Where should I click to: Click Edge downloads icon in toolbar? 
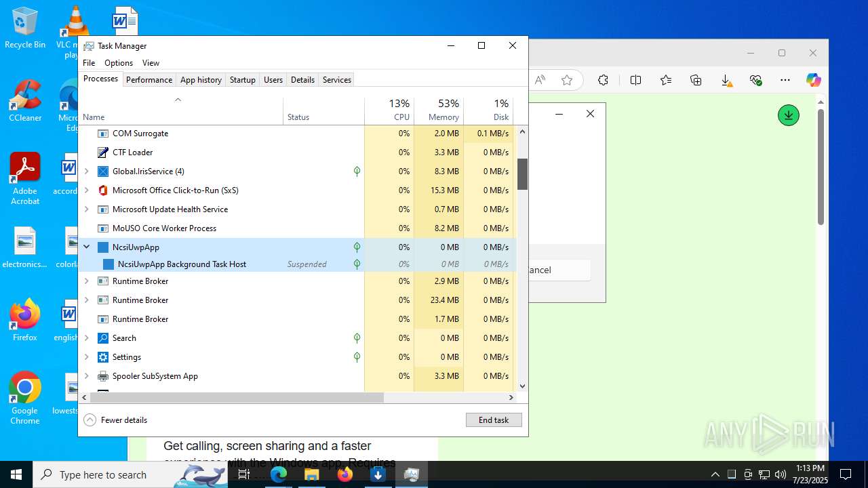tap(726, 81)
